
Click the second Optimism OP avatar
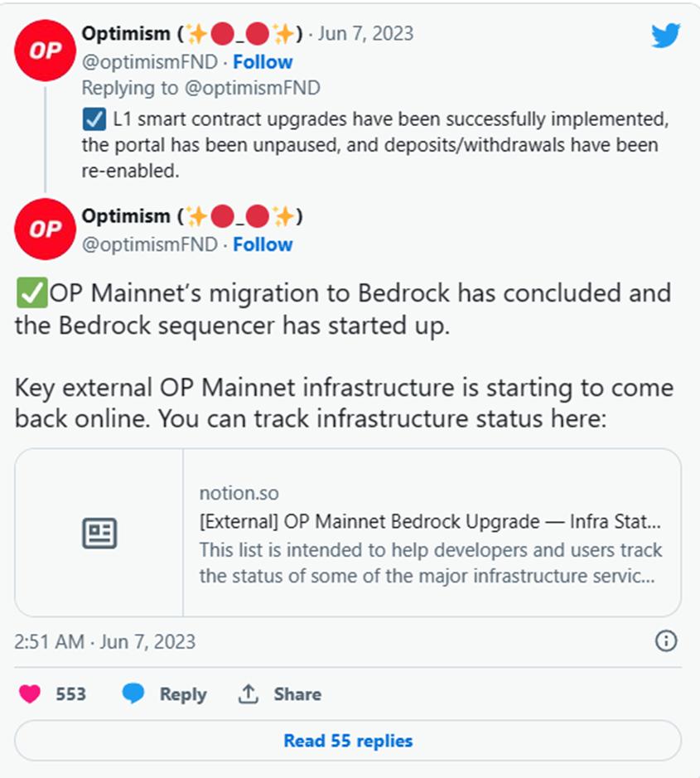pos(46,230)
